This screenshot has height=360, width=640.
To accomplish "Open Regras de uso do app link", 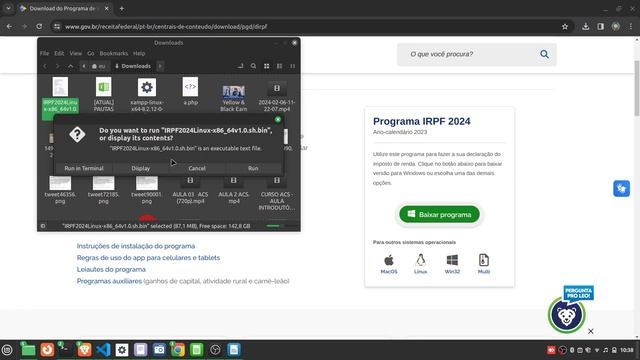I will [x=148, y=258].
